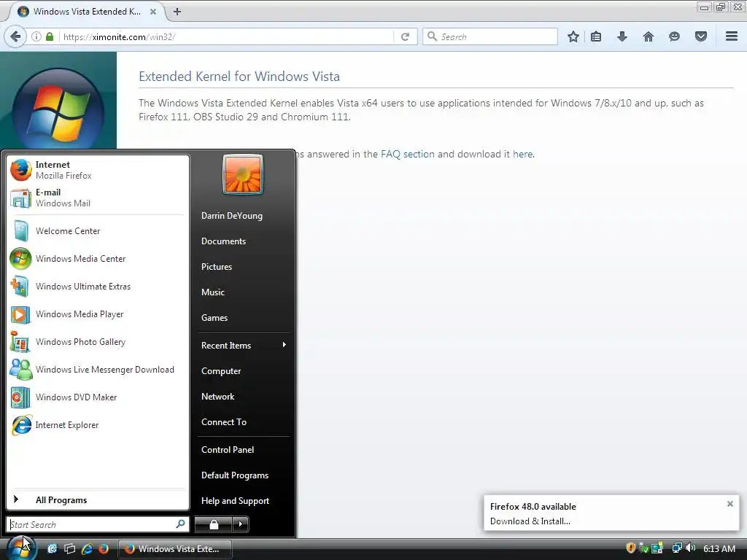Image resolution: width=747 pixels, height=560 pixels.
Task: Click the Pocket icon in toolbar
Action: tap(701, 36)
